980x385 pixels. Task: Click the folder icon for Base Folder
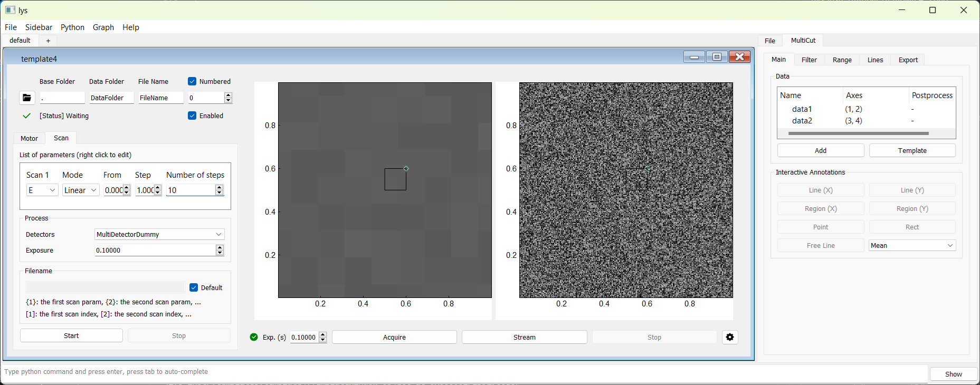click(x=27, y=98)
